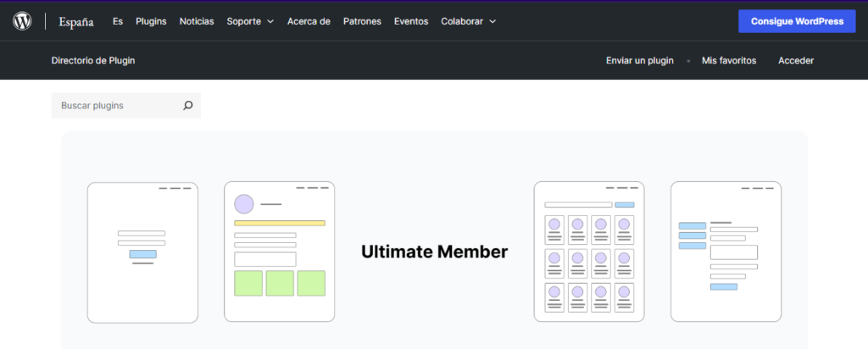Click the search magnifier icon
This screenshot has width=868, height=349.
coord(188,105)
